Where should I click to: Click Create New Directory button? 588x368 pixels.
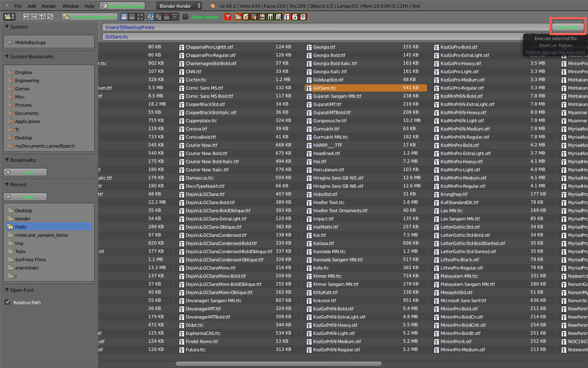tap(89, 17)
